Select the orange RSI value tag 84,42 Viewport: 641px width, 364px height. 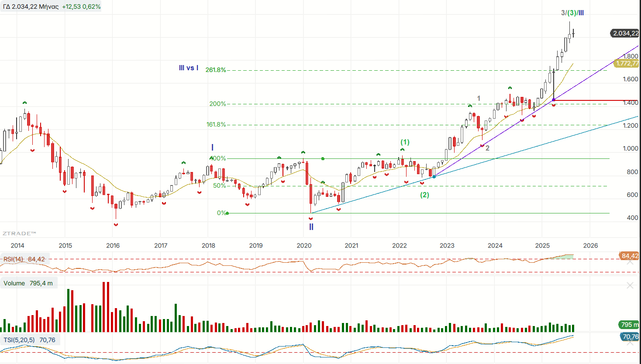629,256
